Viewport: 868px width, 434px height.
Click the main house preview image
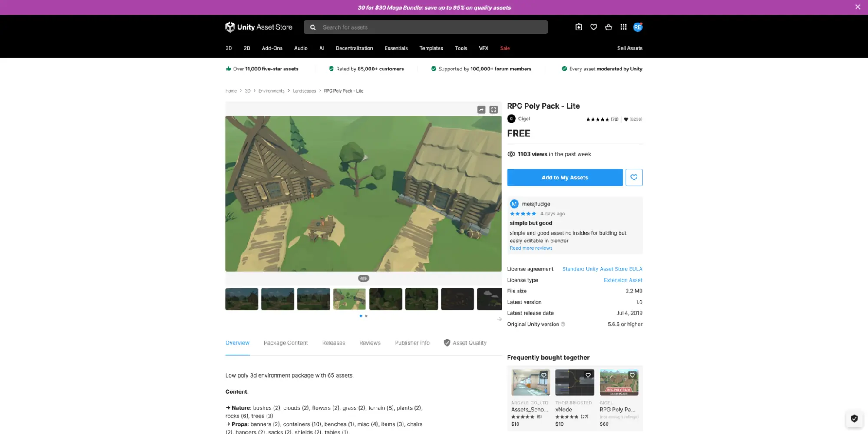tap(363, 193)
